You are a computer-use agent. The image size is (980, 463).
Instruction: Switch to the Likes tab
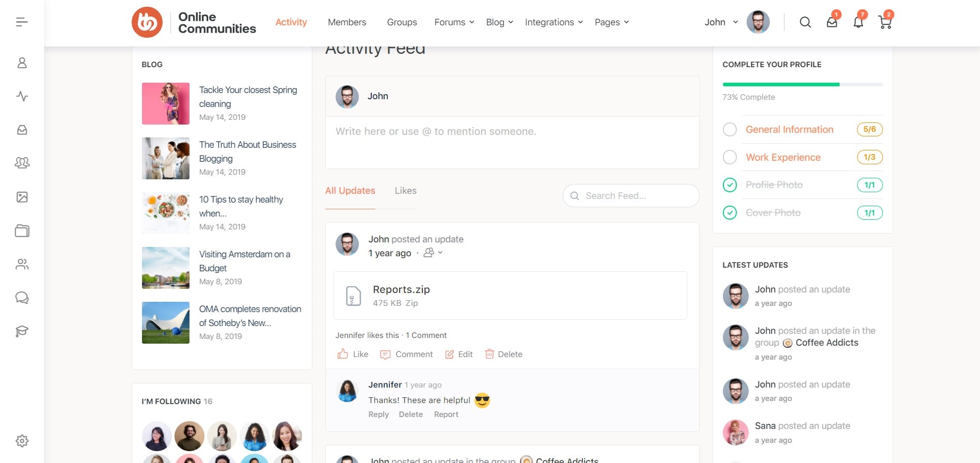click(x=405, y=191)
